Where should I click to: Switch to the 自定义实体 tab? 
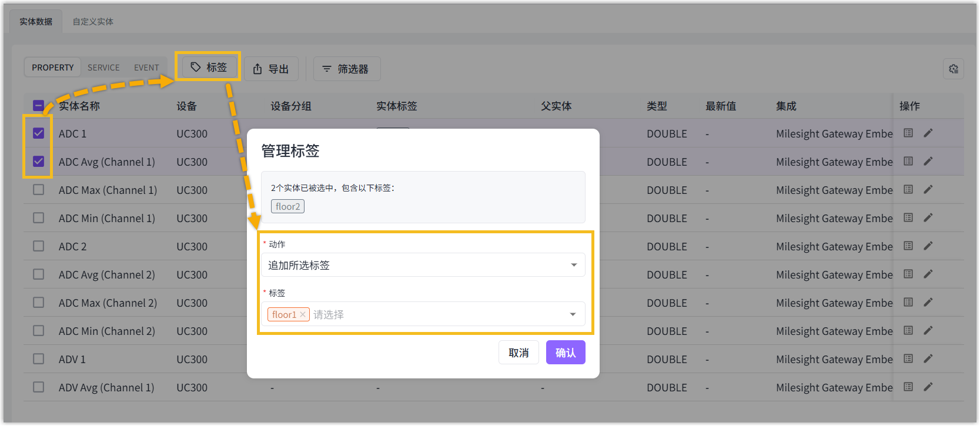tap(93, 22)
